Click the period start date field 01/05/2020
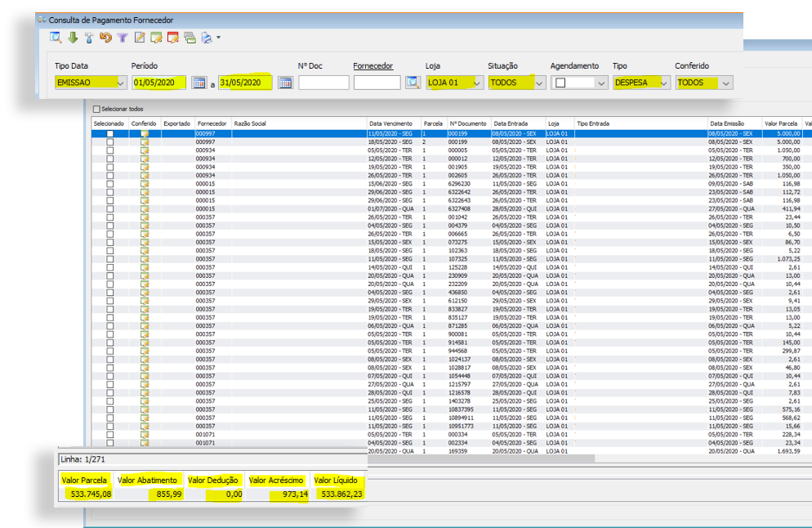 (x=159, y=83)
